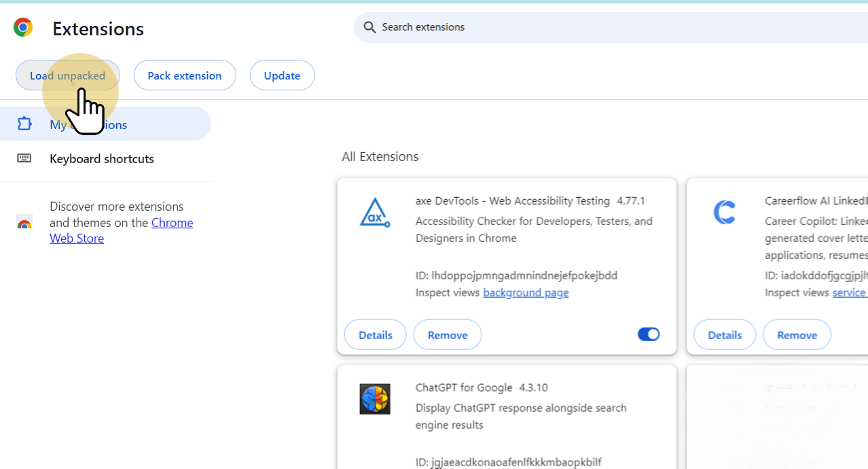Click the axe DevTools extension icon

tap(375, 212)
